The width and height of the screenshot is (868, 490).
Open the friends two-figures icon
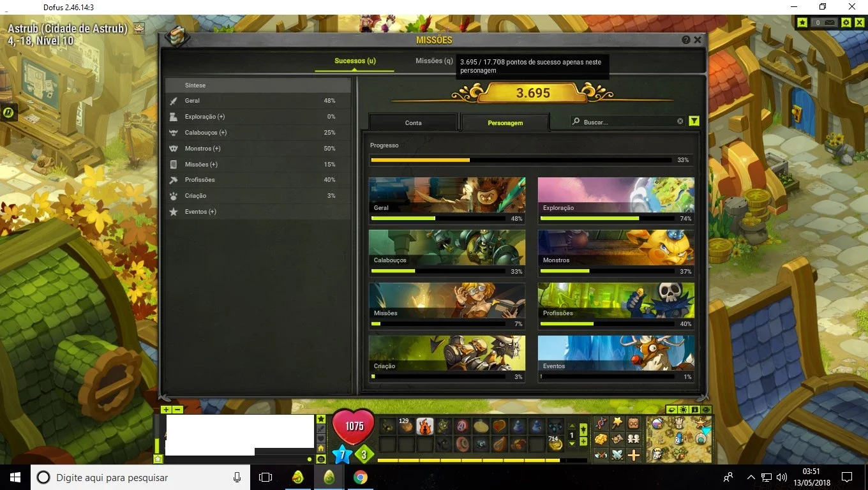[632, 439]
